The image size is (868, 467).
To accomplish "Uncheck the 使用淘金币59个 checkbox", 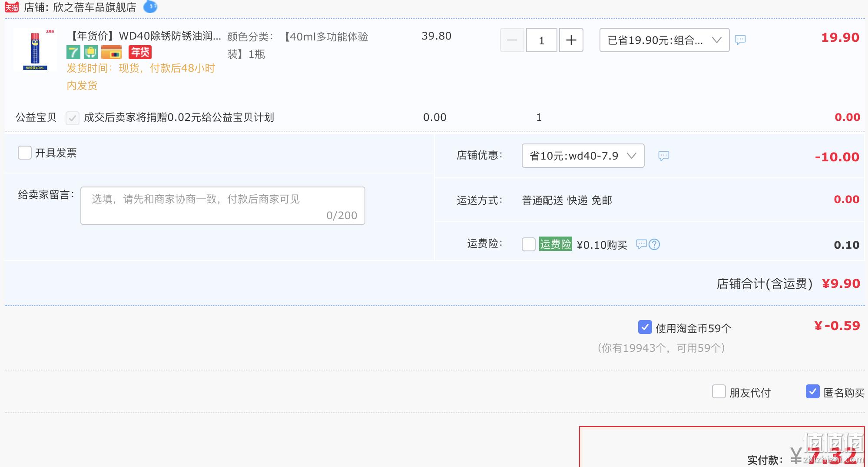I will click(645, 327).
